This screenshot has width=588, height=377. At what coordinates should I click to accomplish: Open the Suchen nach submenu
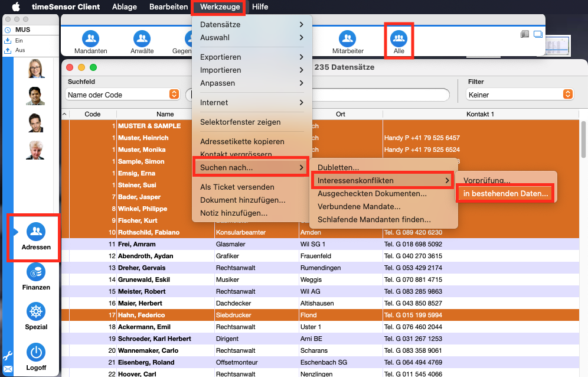click(251, 167)
